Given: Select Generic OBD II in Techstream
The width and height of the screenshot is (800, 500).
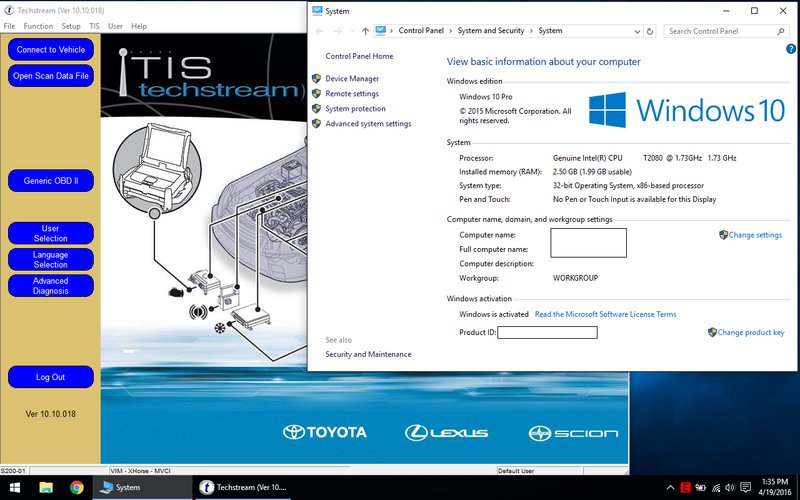Looking at the screenshot, I should pyautogui.click(x=51, y=181).
